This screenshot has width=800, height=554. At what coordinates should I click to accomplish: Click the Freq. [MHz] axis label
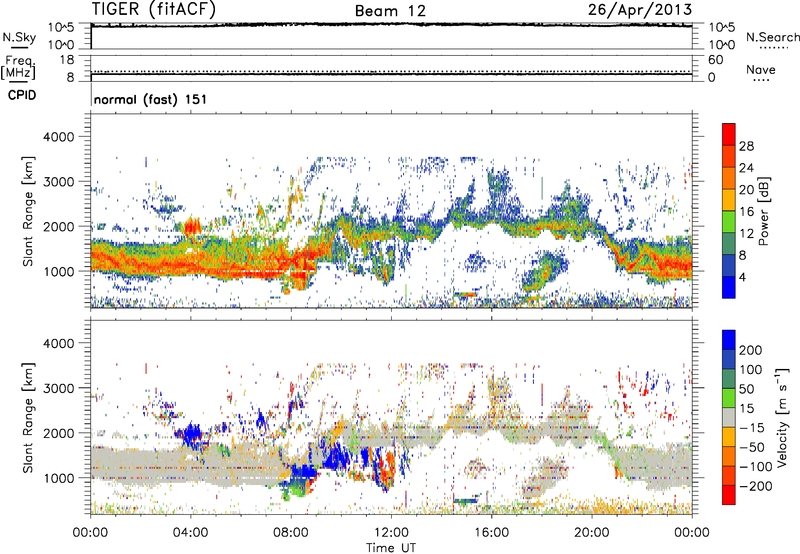click(18, 68)
